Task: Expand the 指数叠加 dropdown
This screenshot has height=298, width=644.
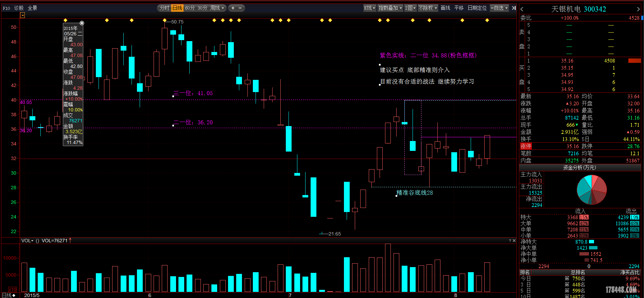Action: pyautogui.click(x=390, y=8)
